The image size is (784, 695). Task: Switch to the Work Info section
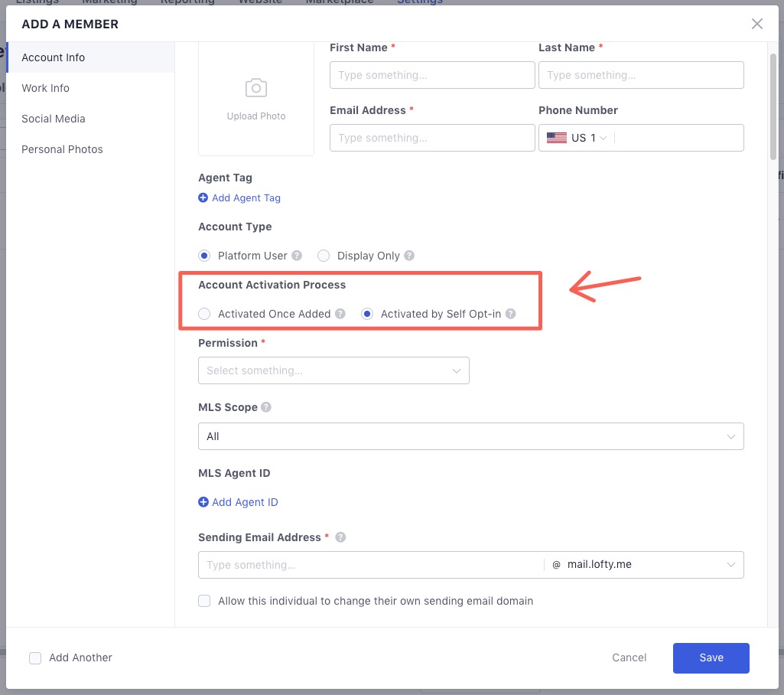[x=46, y=88]
